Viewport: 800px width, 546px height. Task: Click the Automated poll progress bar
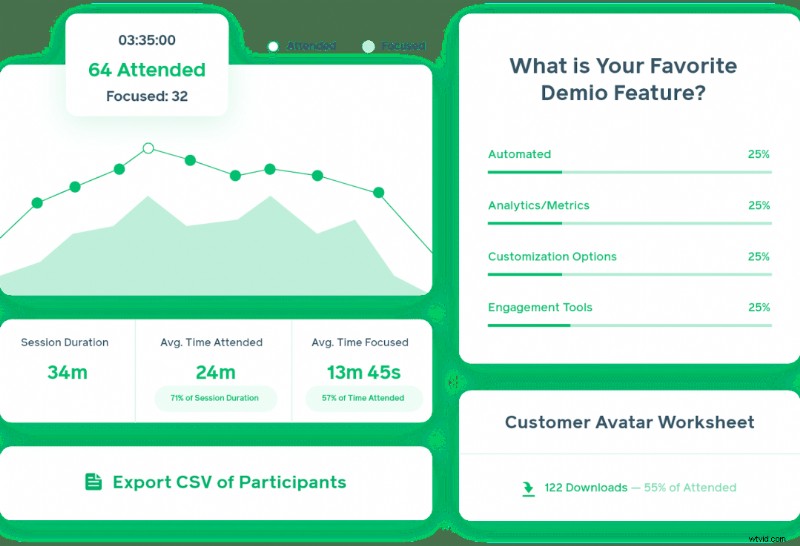(630, 172)
